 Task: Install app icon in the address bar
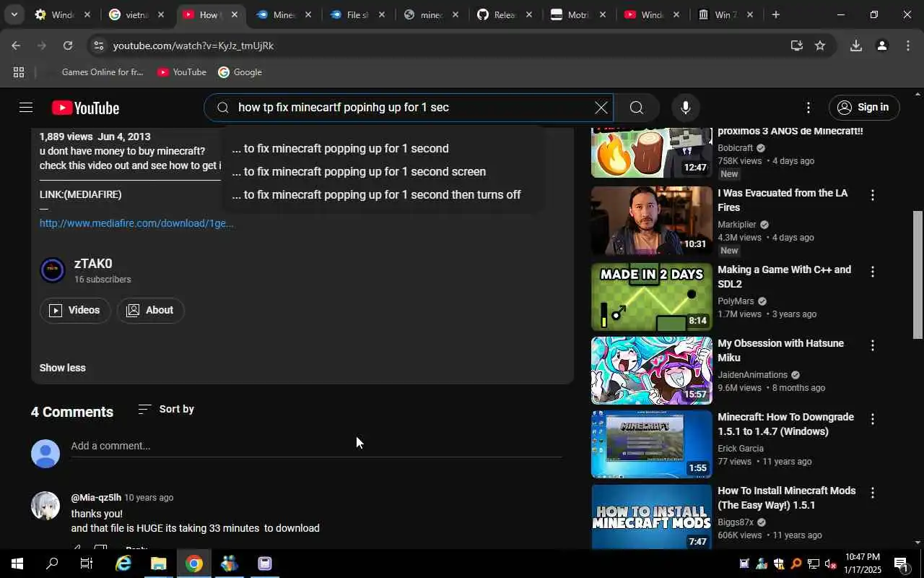point(796,46)
